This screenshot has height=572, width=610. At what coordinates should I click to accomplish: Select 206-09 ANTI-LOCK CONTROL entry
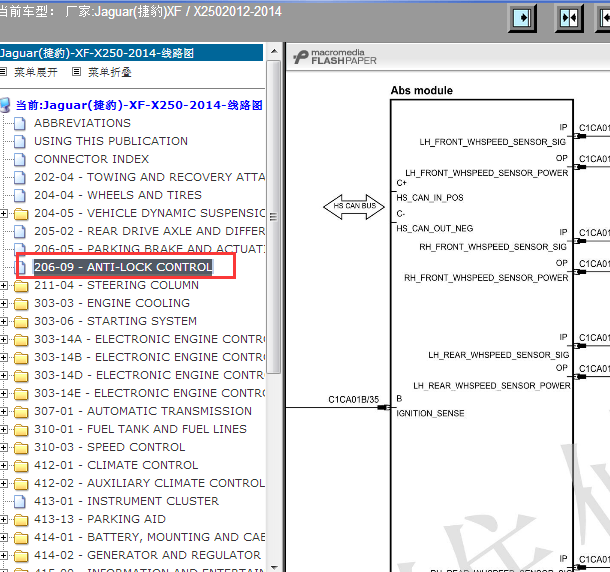123,267
